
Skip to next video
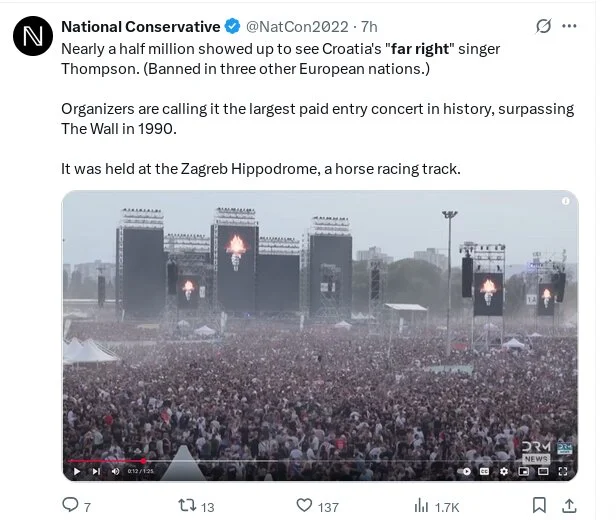point(96,471)
